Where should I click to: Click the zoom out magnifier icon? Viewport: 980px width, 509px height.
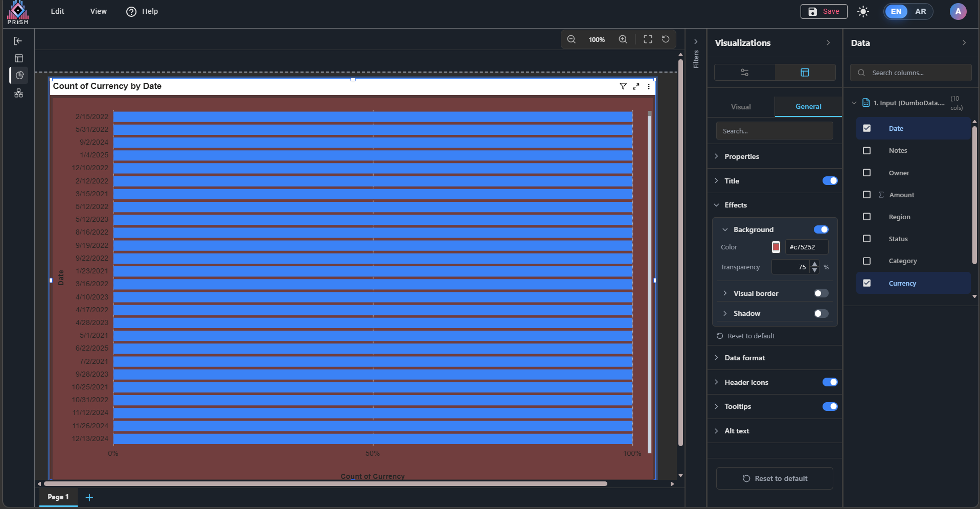click(571, 39)
